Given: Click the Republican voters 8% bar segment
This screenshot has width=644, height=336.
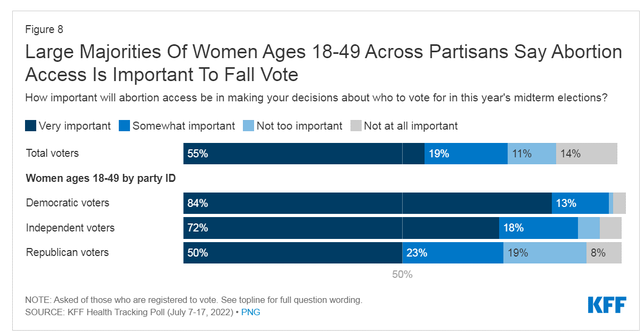Looking at the screenshot, I should click(x=604, y=253).
